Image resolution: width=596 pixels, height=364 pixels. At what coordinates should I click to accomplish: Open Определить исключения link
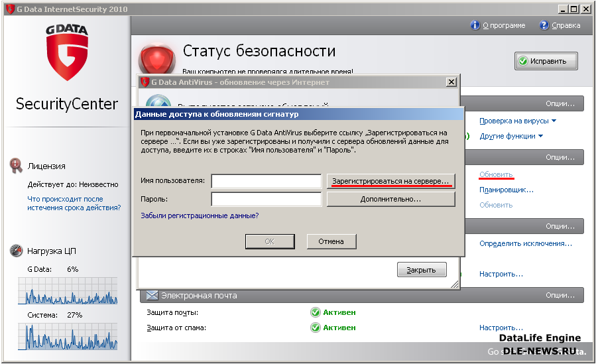526,243
